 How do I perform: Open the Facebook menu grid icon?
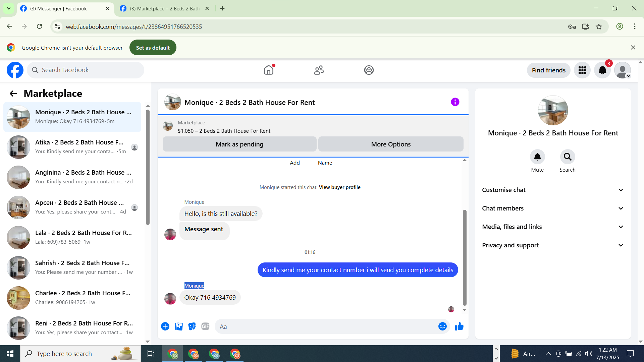click(x=582, y=70)
